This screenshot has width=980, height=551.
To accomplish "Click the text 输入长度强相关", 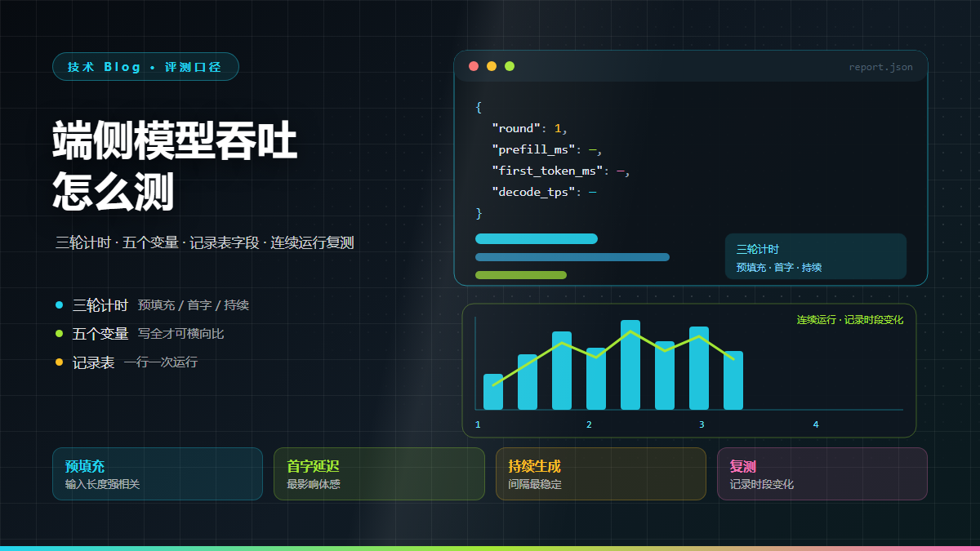I will [103, 484].
